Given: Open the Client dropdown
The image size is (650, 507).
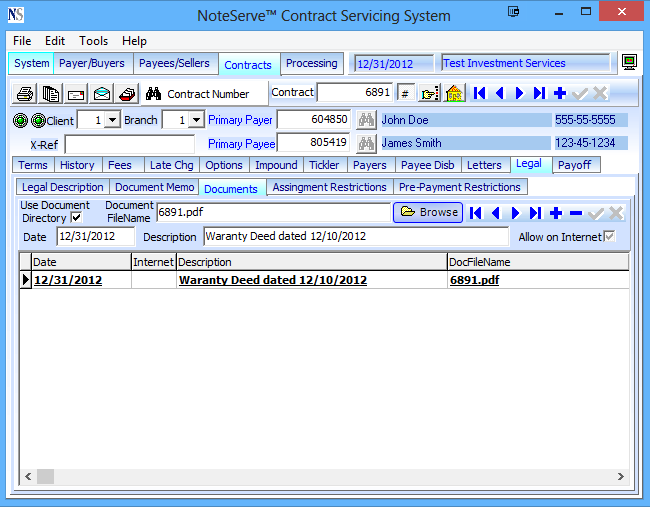Looking at the screenshot, I should pyautogui.click(x=112, y=120).
